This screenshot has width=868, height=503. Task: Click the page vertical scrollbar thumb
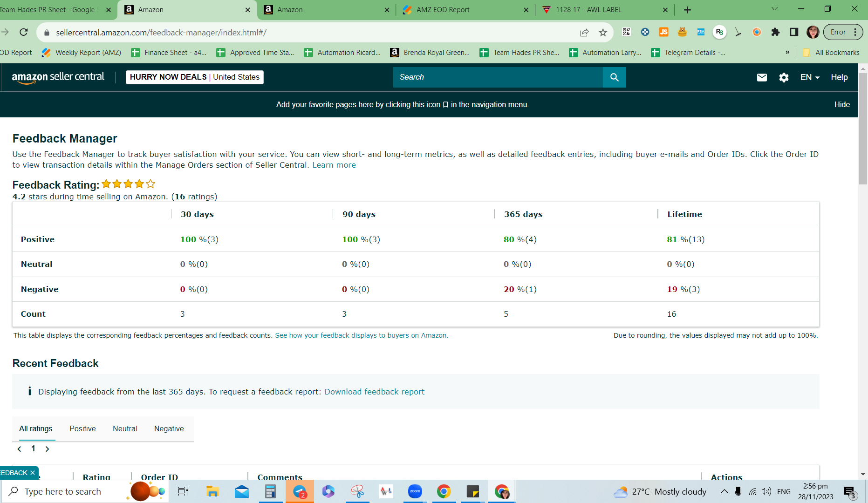[863, 129]
